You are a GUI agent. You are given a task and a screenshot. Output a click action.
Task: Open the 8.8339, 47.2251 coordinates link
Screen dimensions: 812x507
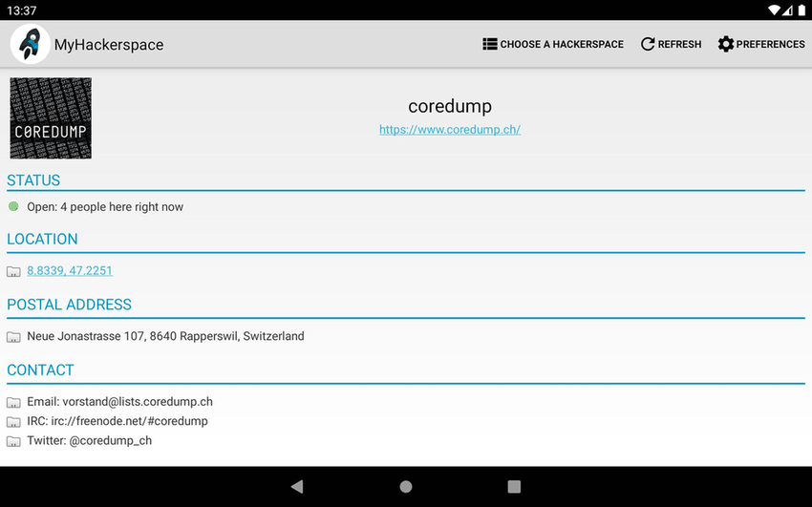point(70,271)
